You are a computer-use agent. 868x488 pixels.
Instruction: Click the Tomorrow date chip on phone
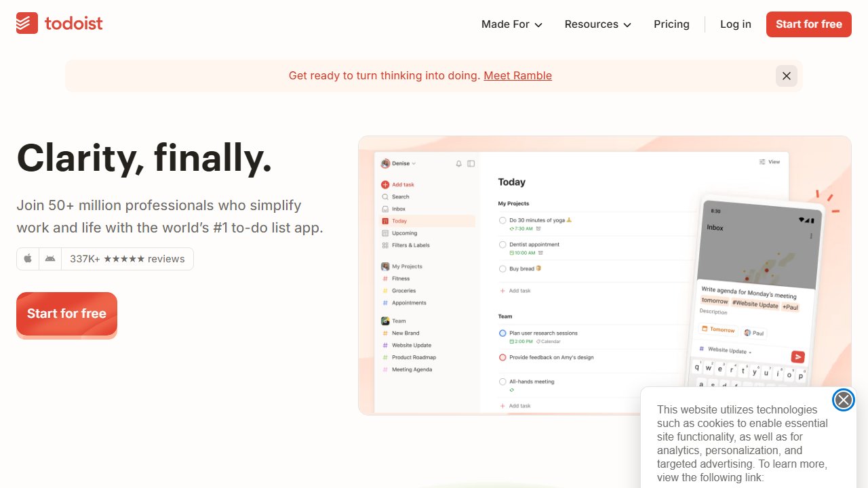pyautogui.click(x=718, y=329)
